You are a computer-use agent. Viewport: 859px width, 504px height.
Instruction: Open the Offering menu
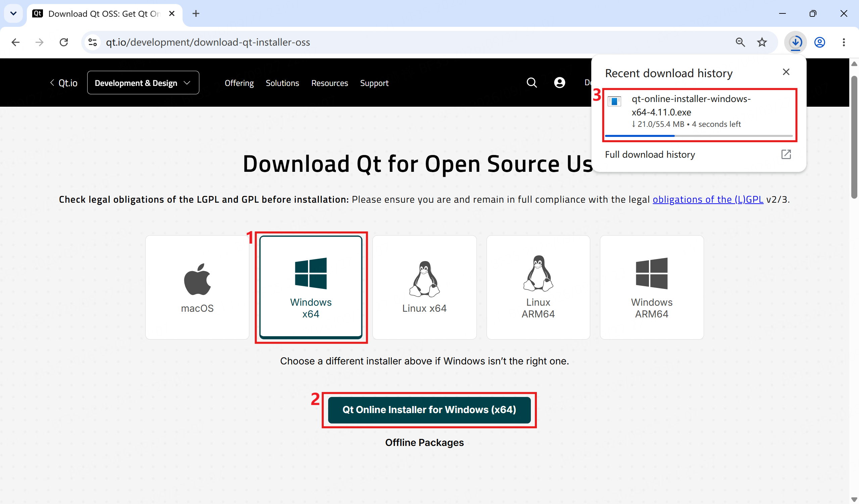239,83
